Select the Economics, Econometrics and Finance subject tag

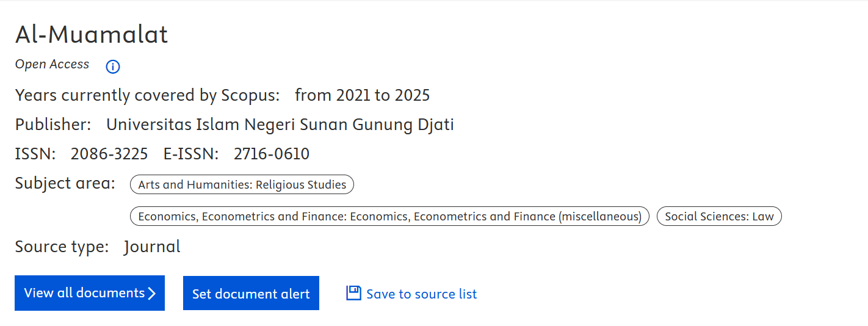coord(389,216)
